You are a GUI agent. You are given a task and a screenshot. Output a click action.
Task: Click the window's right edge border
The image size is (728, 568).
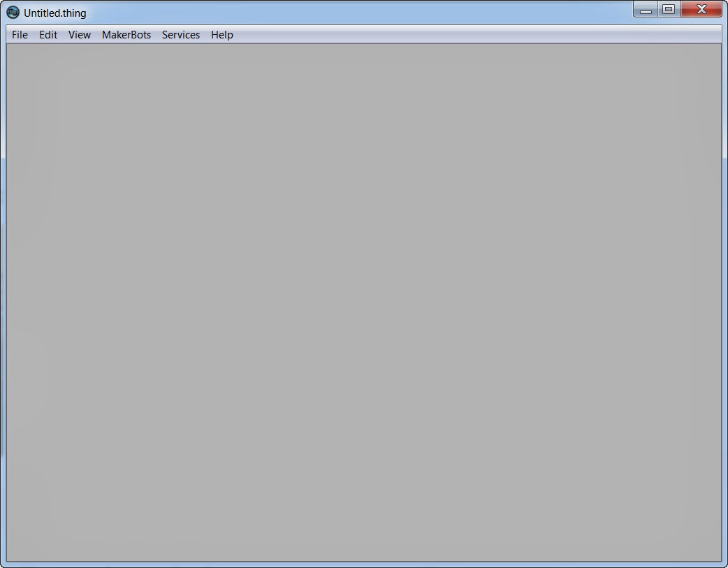pyautogui.click(x=725, y=300)
